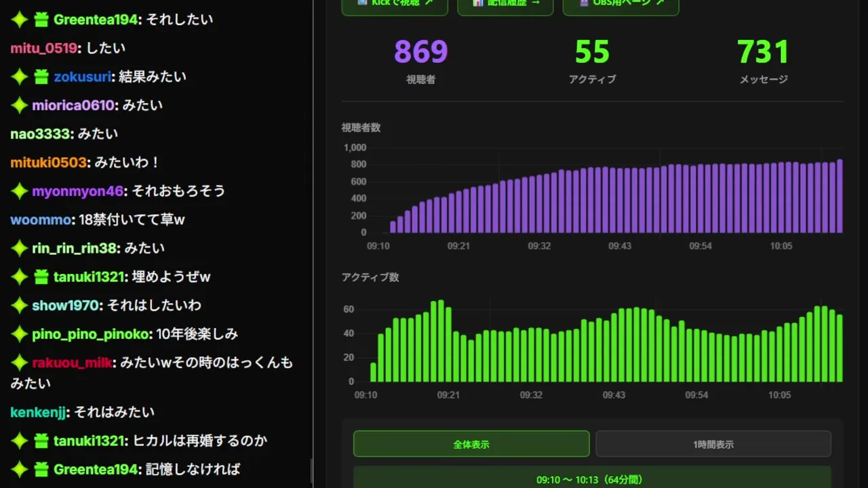Image resolution: width=868 pixels, height=488 pixels.
Task: Open kenkenjj's chat username
Action: click(39, 412)
